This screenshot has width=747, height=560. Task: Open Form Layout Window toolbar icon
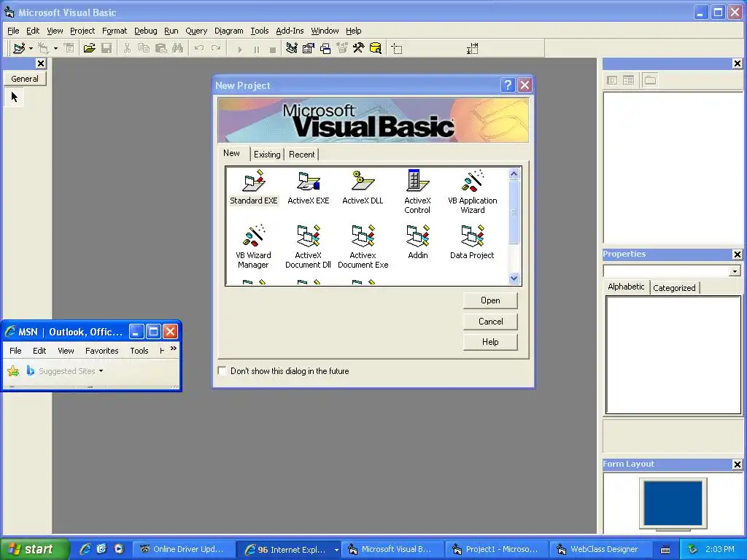325,48
